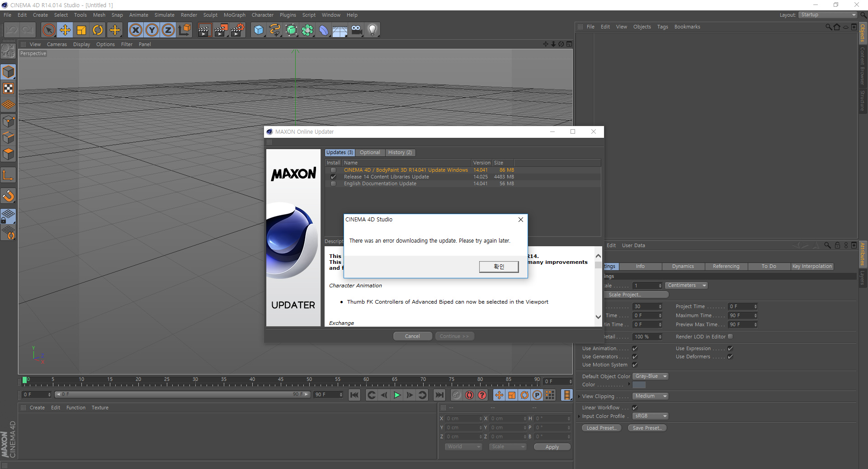Click Scale Project button
This screenshot has width=868, height=469.
636,295
